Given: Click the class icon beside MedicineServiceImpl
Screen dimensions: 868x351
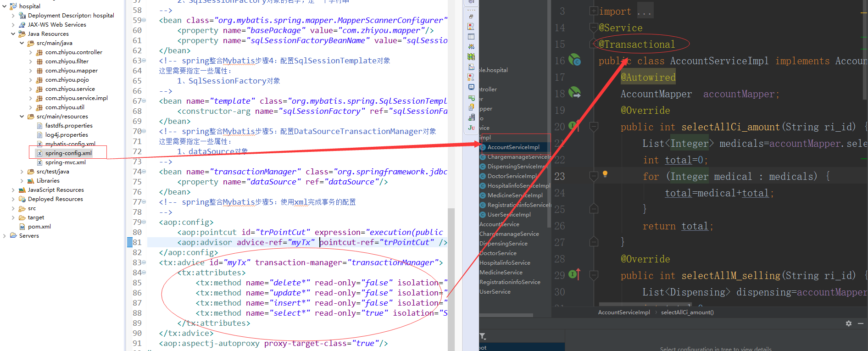Looking at the screenshot, I should click(x=483, y=195).
